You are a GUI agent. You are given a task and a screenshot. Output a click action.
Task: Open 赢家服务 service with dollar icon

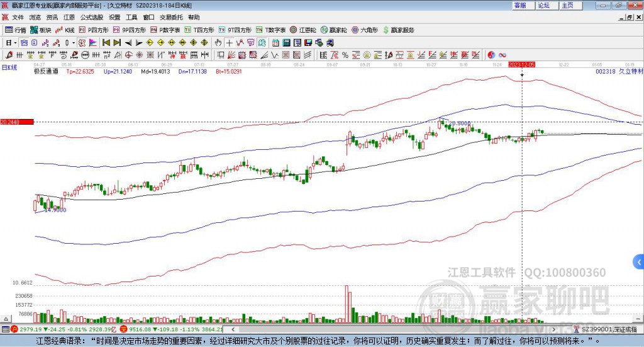[399, 30]
